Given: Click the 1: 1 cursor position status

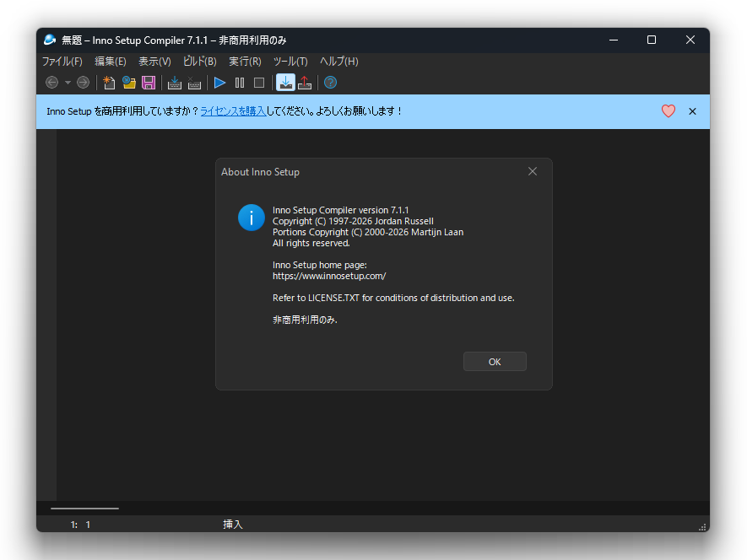Looking at the screenshot, I should tap(80, 525).
